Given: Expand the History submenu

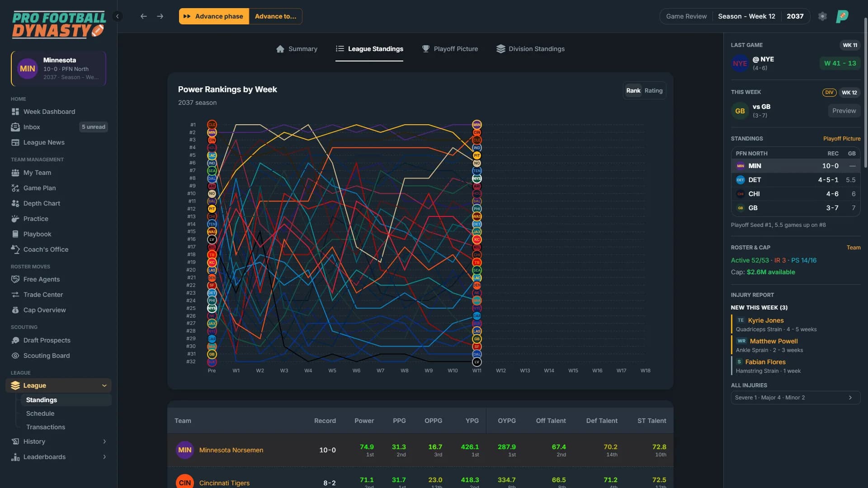Looking at the screenshot, I should pyautogui.click(x=104, y=441).
